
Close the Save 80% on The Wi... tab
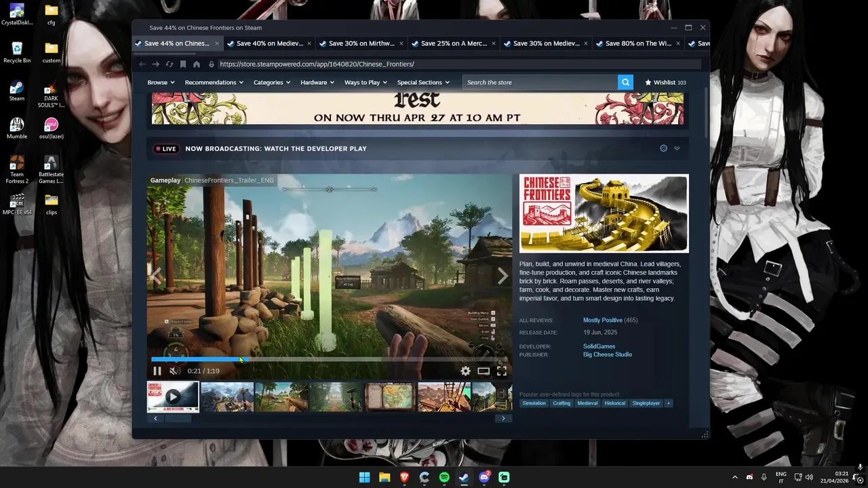[678, 43]
